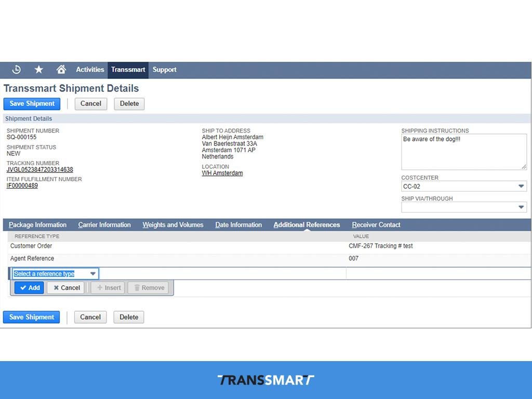Open the Support menu
Screen dimensions: 532x399
[x=164, y=70]
